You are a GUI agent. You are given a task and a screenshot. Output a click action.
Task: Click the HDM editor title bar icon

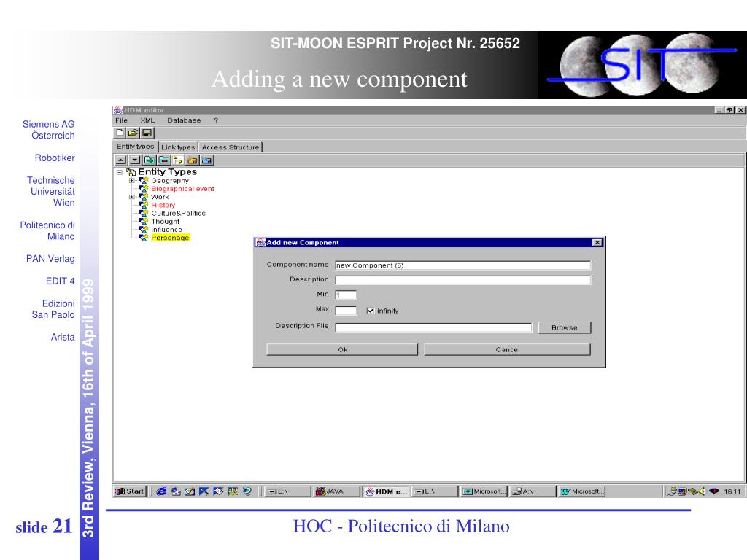117,110
